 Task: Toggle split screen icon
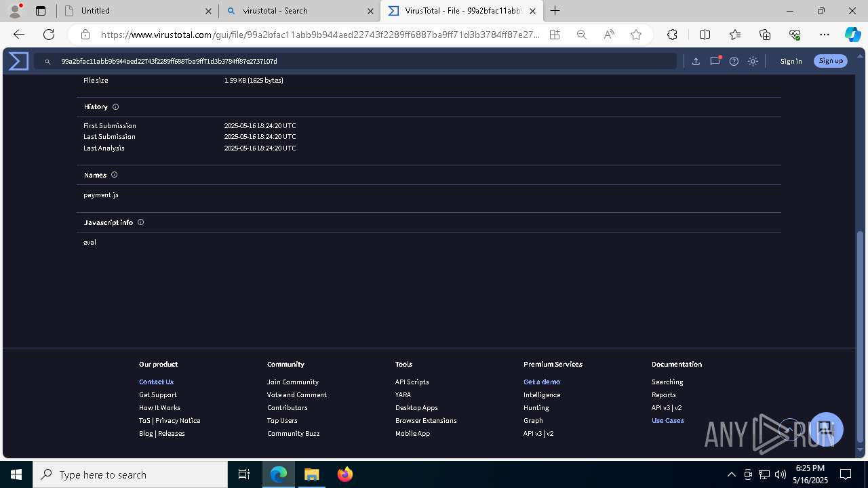point(705,35)
